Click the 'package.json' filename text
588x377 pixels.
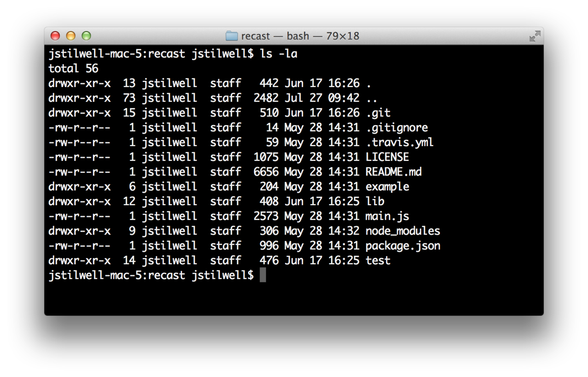tap(403, 246)
